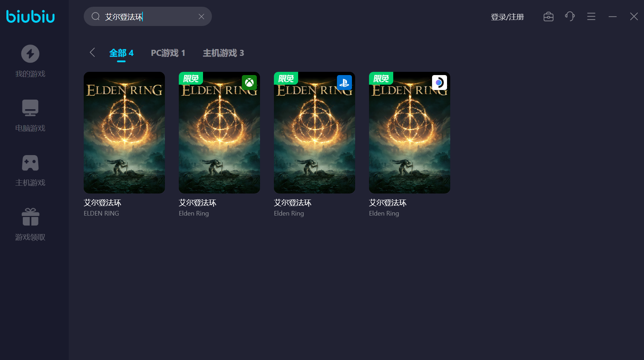Click the biubiu logo
The width and height of the screenshot is (644, 360).
point(31,16)
